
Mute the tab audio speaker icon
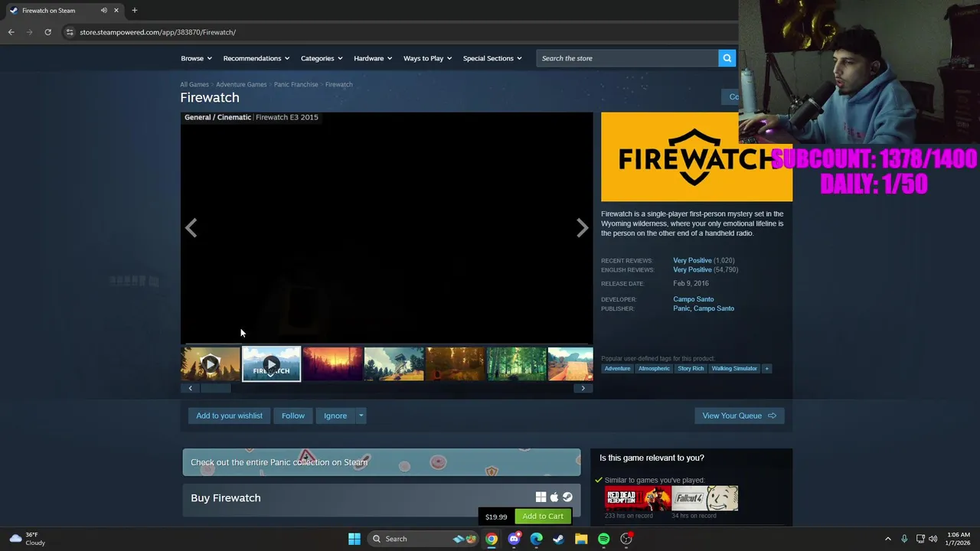(103, 11)
